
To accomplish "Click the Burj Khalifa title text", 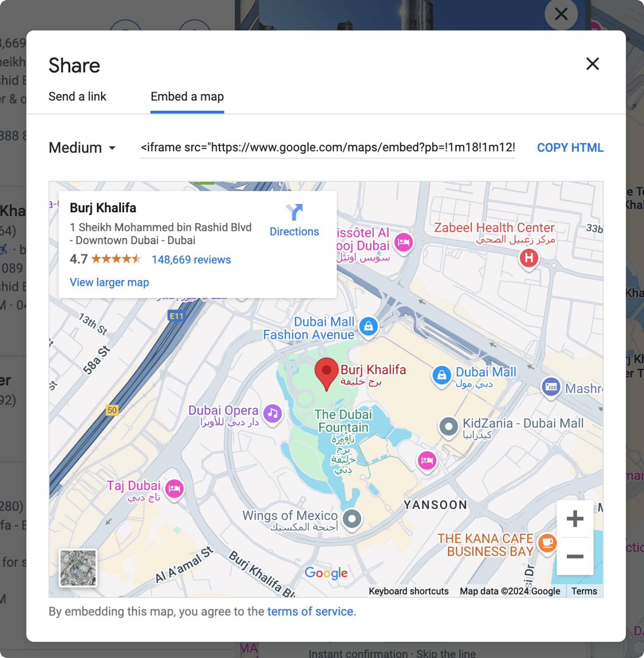I will [103, 208].
